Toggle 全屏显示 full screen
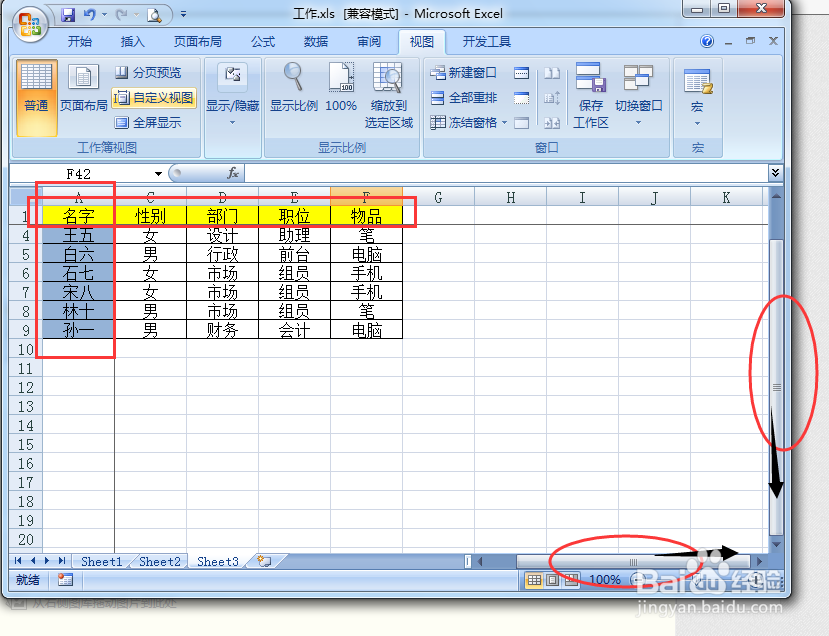Image resolution: width=829 pixels, height=636 pixels. tap(149, 123)
